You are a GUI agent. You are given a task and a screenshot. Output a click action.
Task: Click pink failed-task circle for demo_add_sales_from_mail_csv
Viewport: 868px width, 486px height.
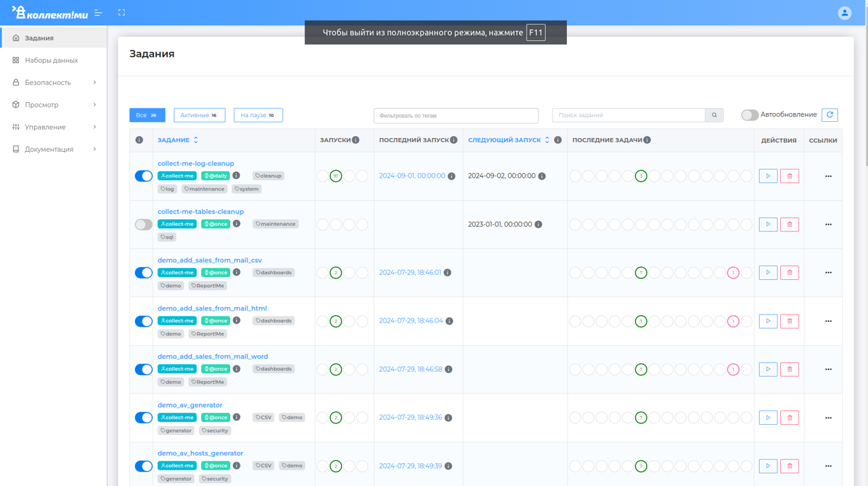click(x=733, y=273)
